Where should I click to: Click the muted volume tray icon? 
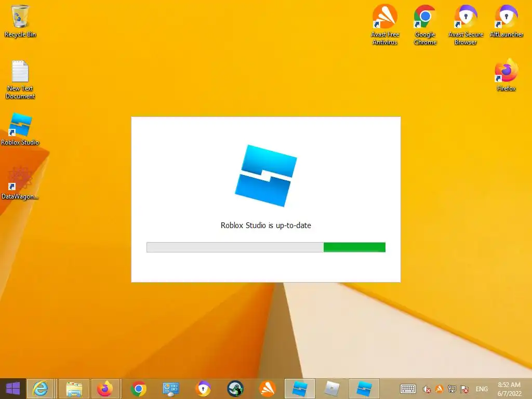(427, 389)
